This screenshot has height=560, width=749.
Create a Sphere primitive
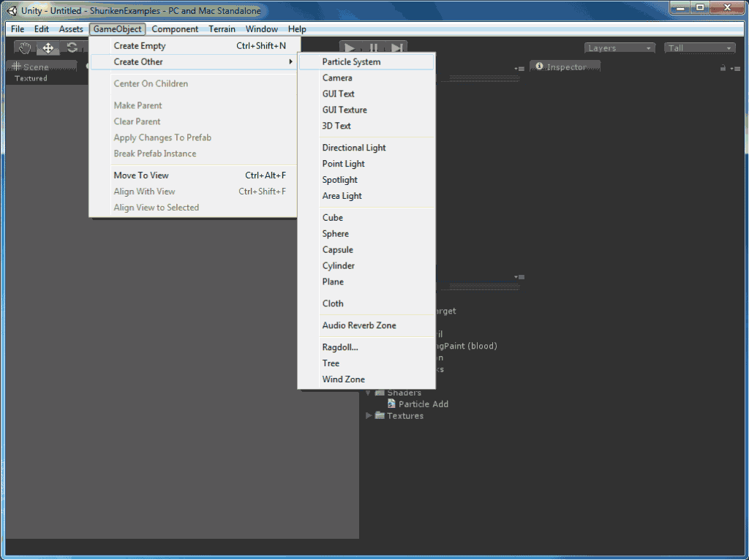[x=366, y=234]
